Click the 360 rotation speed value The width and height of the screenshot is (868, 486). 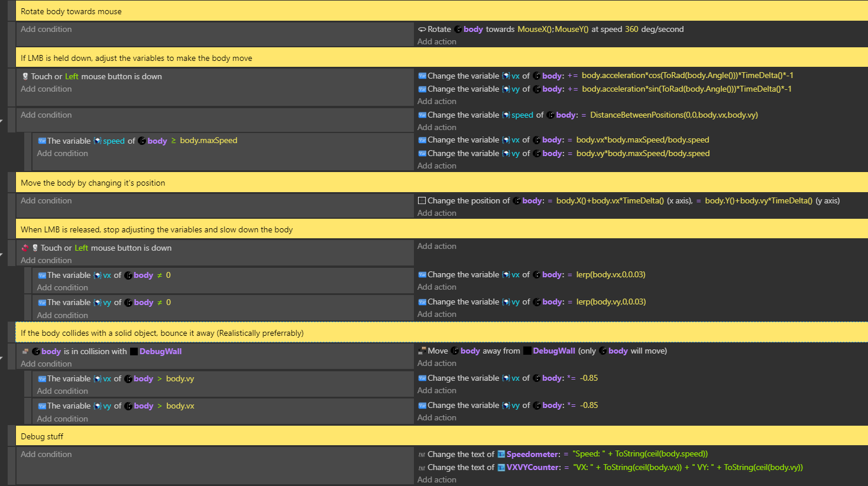pos(631,29)
